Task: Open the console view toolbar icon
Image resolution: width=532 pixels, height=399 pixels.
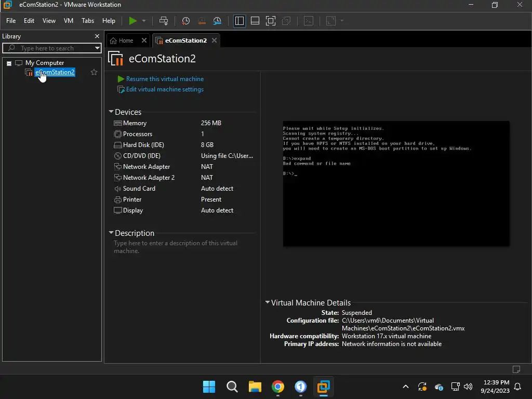Action: point(309,21)
